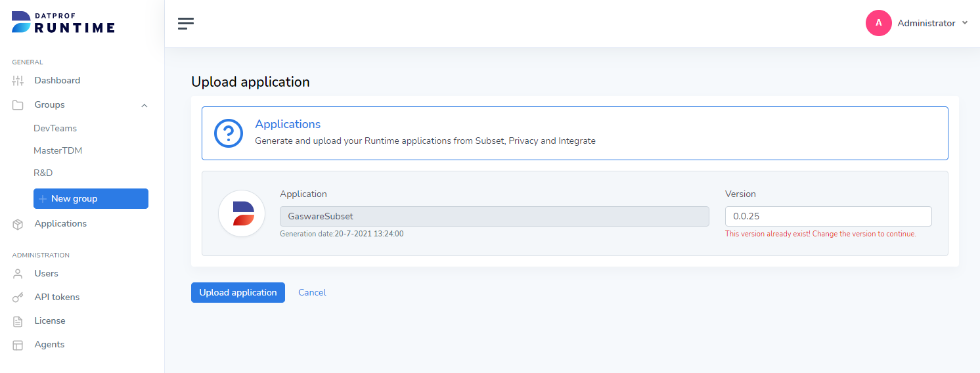The height and width of the screenshot is (373, 980).
Task: Click into the Version input field
Action: click(828, 217)
